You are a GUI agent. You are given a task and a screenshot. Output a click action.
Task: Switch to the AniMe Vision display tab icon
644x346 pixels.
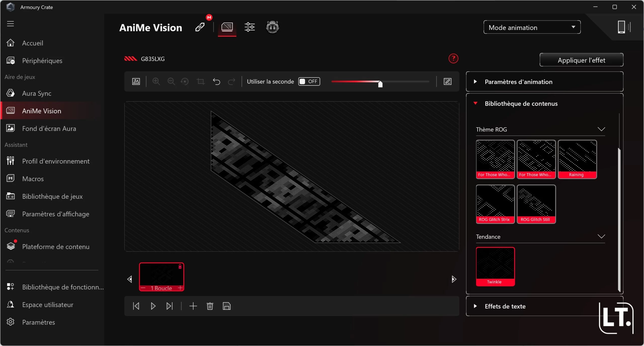227,27
